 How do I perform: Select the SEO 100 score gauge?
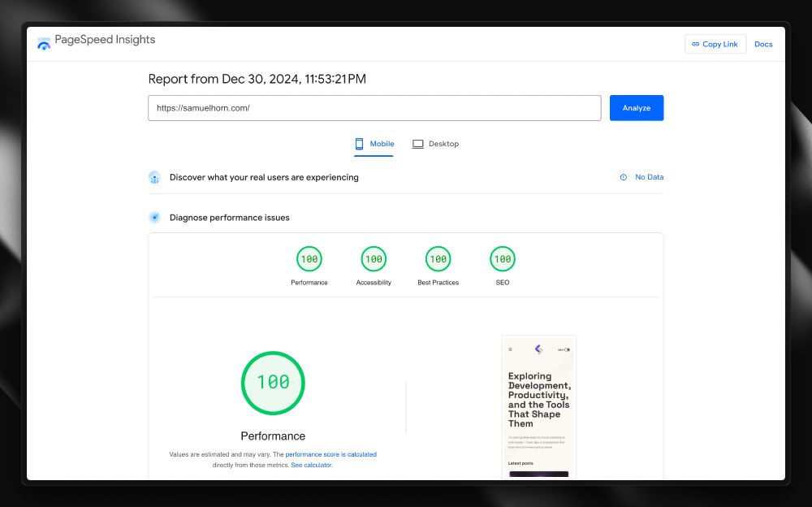[503, 258]
